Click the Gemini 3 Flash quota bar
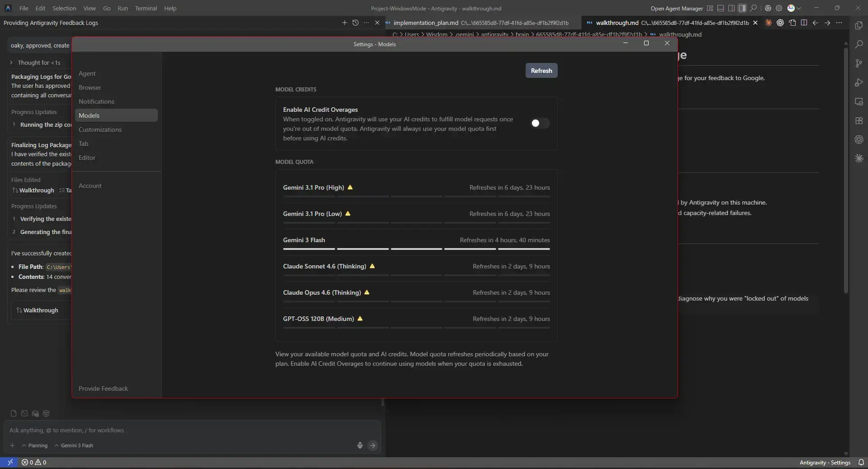868x469 pixels. point(416,249)
